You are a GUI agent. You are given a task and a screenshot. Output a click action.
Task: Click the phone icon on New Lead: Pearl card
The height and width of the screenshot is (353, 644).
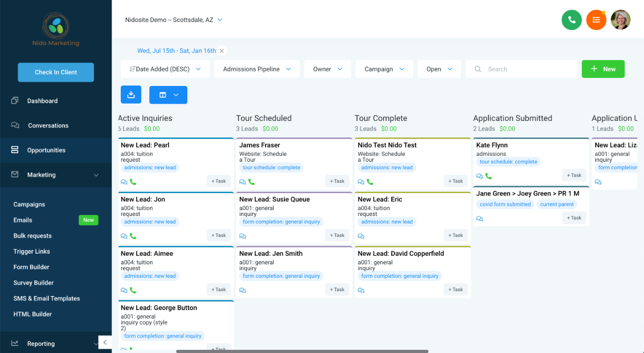[x=133, y=182]
